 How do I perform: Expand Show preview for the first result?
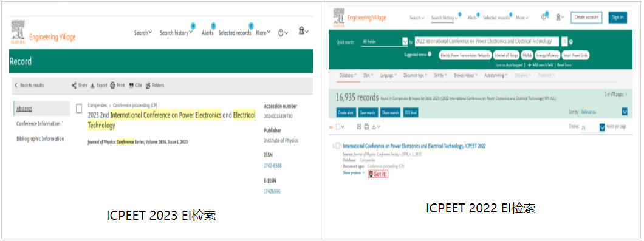tap(353, 173)
